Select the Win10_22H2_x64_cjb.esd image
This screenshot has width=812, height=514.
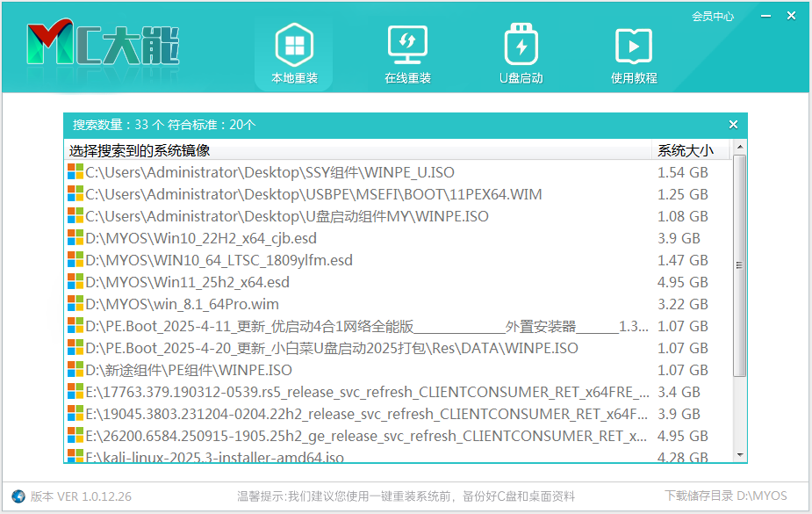[x=201, y=238]
